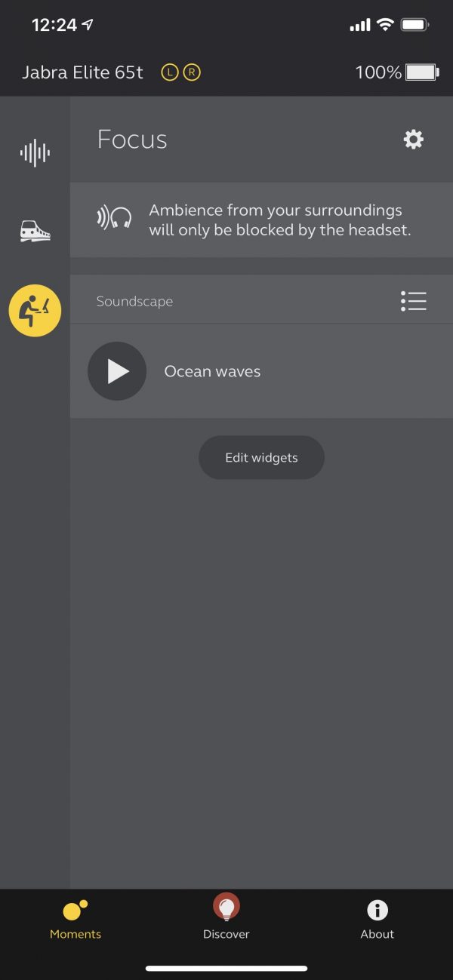Viewport: 453px width, 980px height.
Task: Switch to the Discover tab
Action: (226, 917)
